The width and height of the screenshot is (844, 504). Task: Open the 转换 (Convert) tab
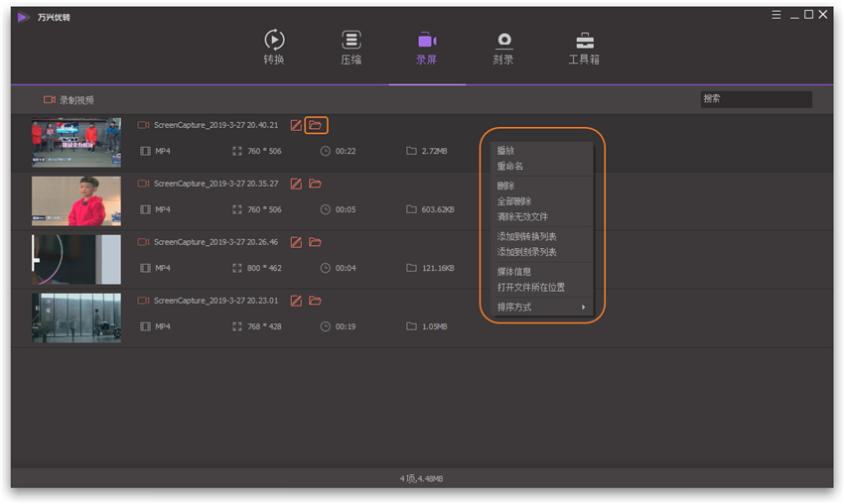point(274,47)
